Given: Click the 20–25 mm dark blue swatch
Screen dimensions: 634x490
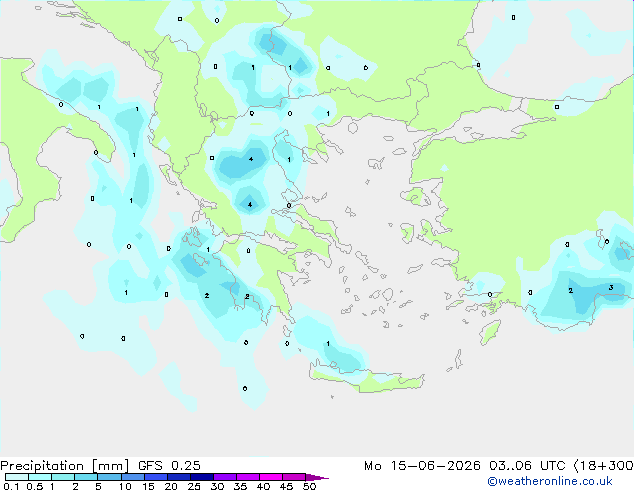Looking at the screenshot, I should [178, 477].
